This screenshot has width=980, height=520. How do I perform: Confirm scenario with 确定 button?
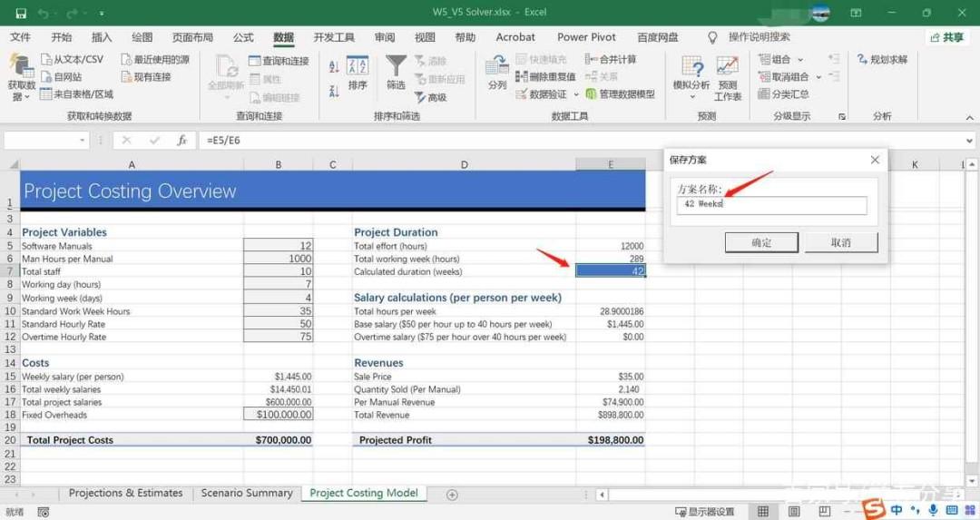point(761,242)
